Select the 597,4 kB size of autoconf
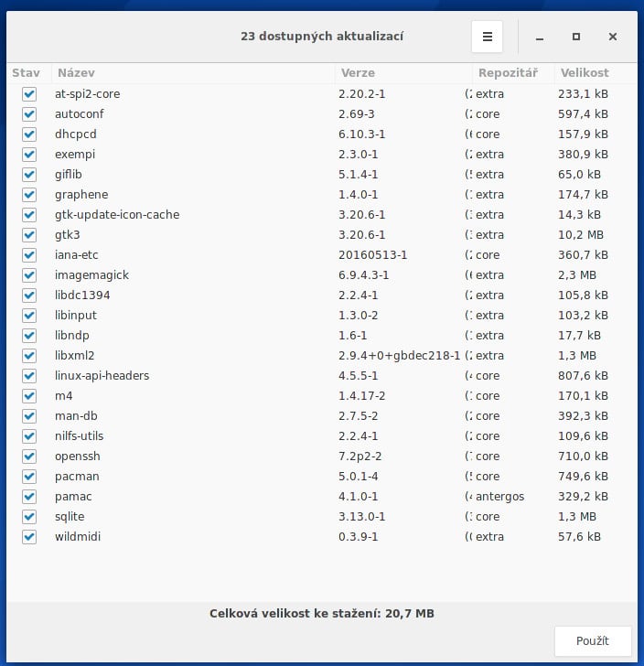Screen dimensions: 644x666 point(584,113)
